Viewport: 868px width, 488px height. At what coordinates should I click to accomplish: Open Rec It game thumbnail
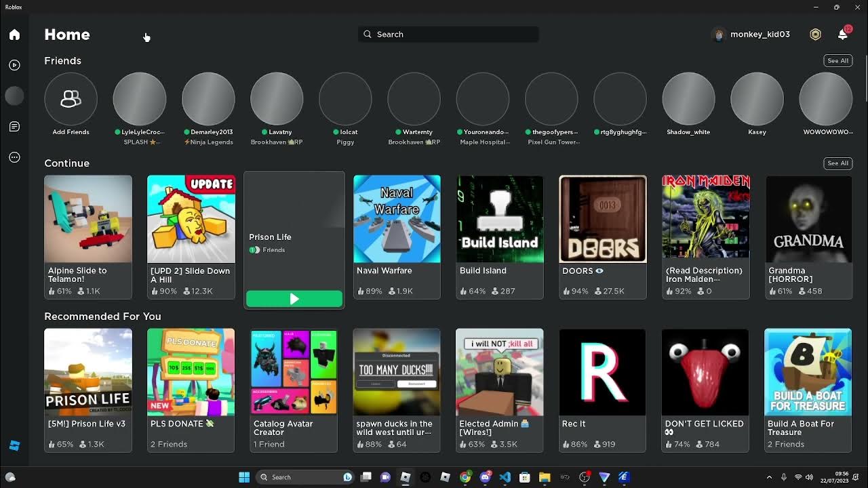coord(603,372)
